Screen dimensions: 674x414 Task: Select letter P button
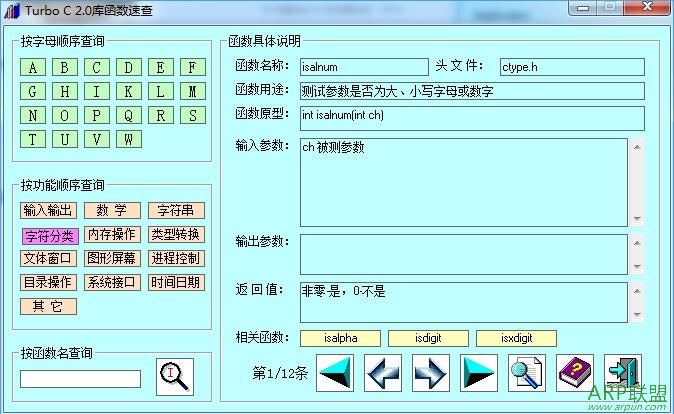(97, 115)
